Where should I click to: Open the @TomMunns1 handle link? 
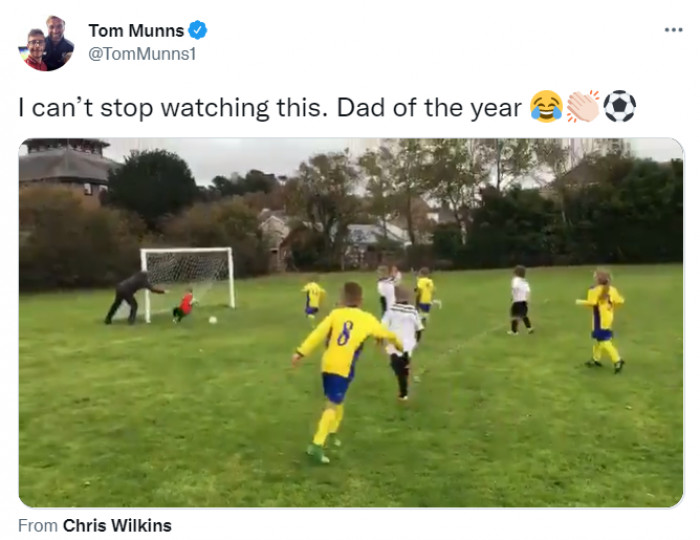142,54
